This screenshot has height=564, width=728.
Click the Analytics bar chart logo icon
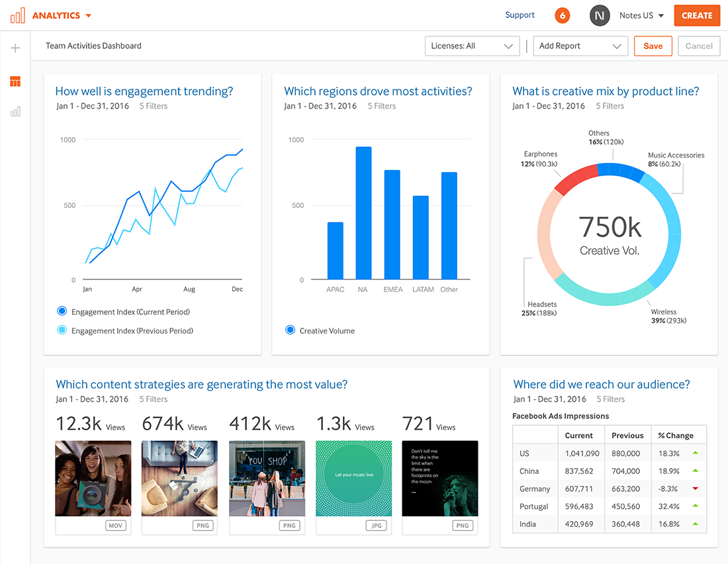click(x=18, y=15)
